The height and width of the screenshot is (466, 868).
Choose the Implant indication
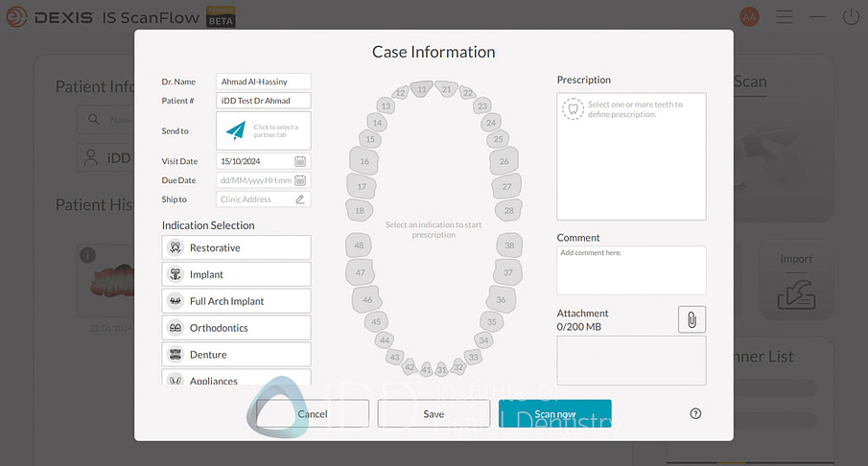236,274
